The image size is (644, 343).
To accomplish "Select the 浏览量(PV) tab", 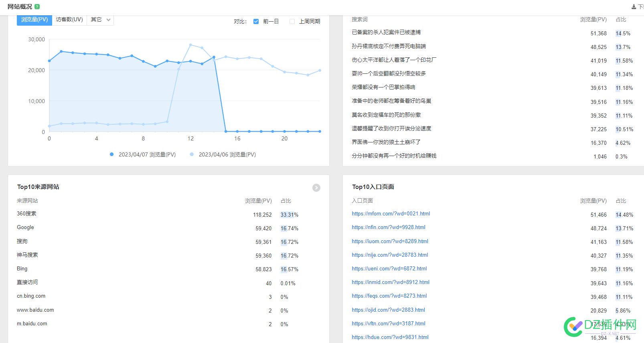I will coord(34,20).
